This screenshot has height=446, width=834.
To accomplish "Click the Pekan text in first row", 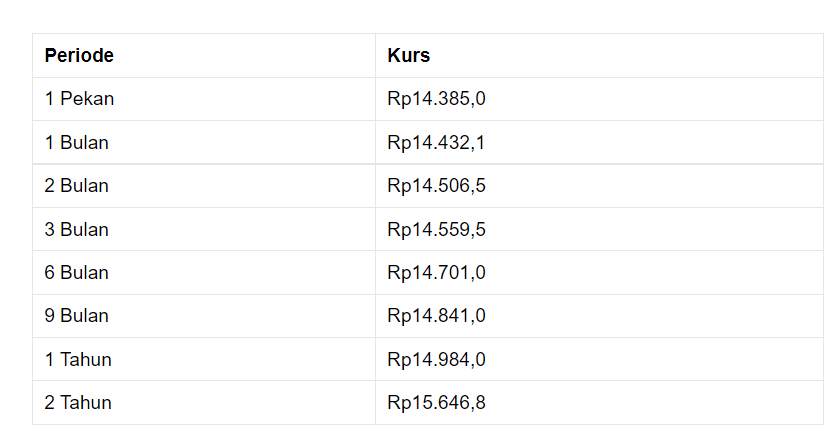I will click(x=87, y=99).
